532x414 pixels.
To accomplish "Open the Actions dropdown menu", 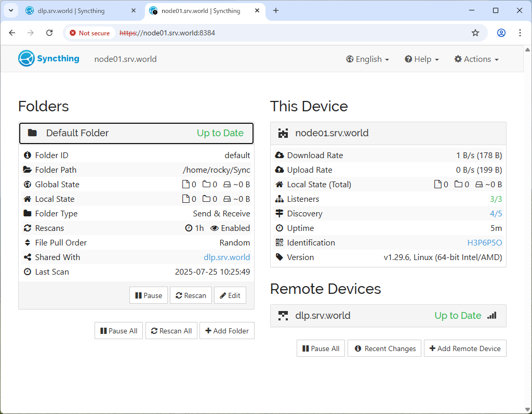I will [476, 59].
